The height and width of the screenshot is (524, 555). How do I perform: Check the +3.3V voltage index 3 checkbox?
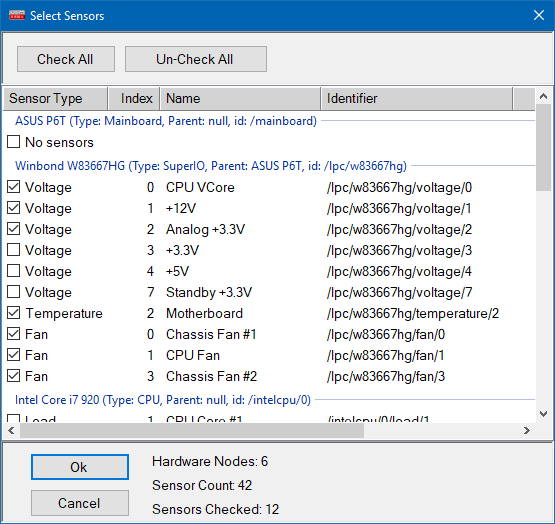[x=13, y=250]
